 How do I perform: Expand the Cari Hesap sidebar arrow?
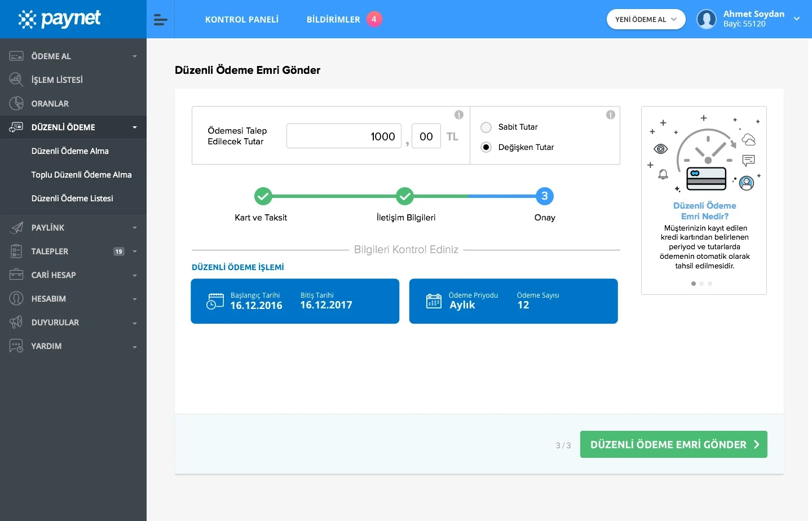(135, 276)
